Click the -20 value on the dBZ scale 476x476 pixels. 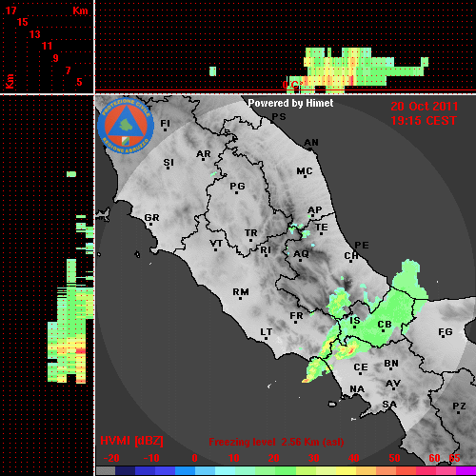[111, 458]
